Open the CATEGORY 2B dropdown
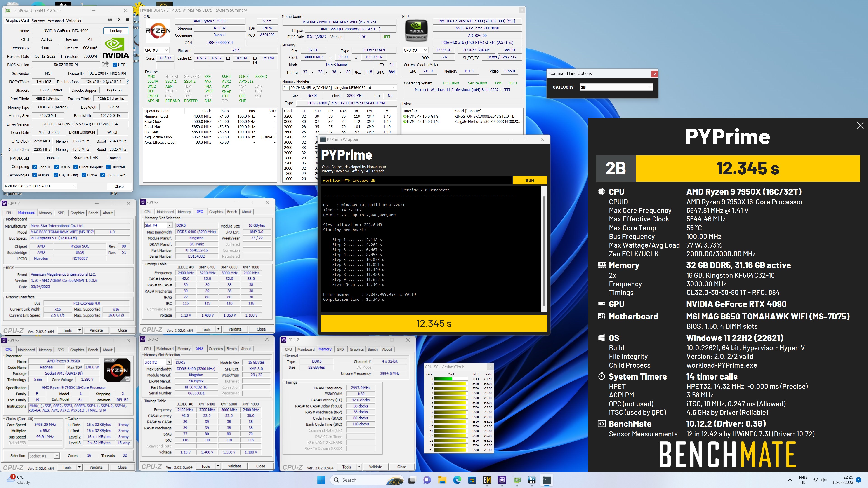Screen dimensions: 868x488 pos(616,87)
